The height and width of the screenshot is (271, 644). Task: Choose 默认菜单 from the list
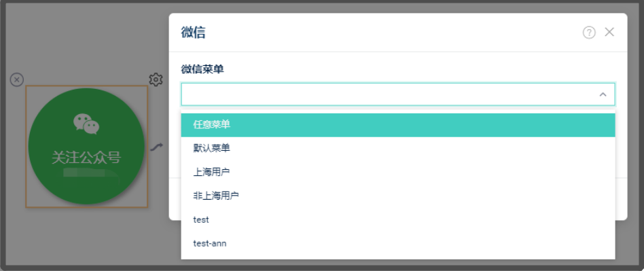tap(398, 148)
